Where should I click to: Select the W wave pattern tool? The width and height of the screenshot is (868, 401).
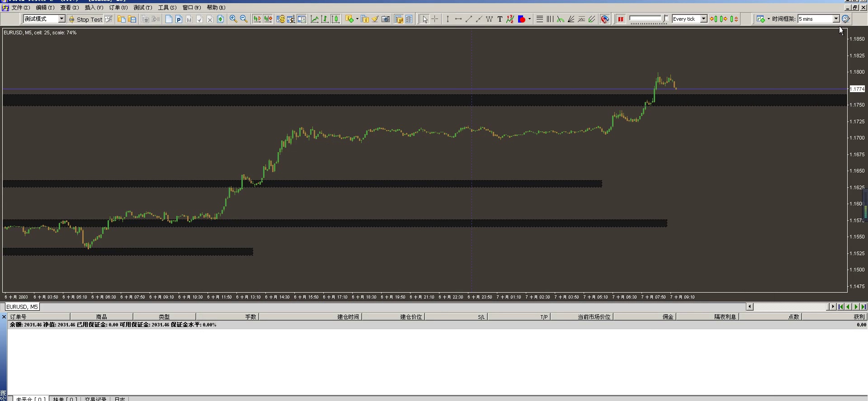click(489, 19)
